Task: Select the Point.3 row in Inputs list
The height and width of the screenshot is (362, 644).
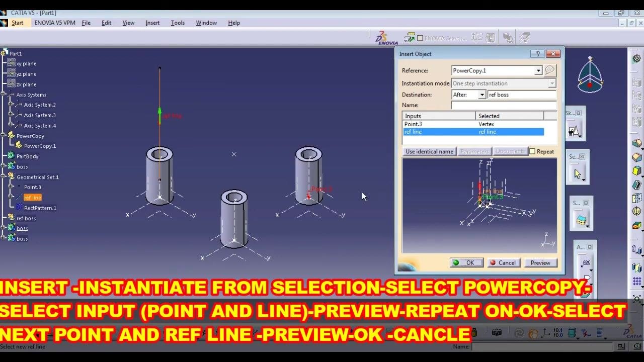Action: pos(473,124)
